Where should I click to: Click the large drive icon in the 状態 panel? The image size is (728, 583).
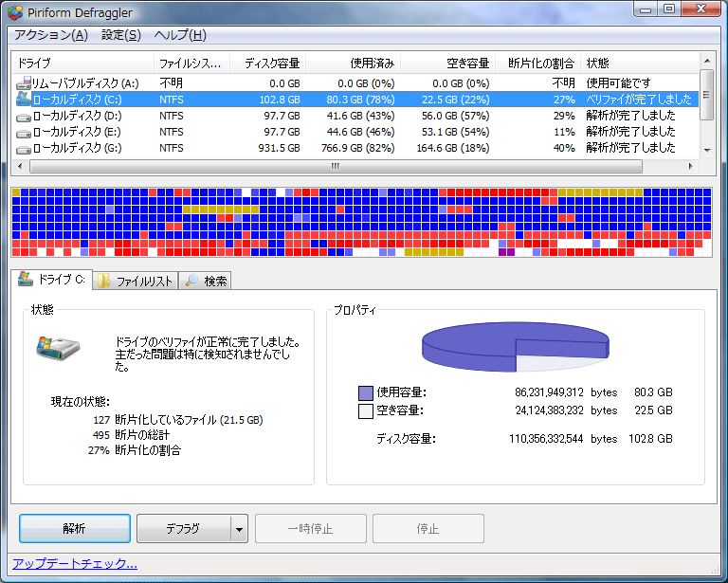[58, 347]
